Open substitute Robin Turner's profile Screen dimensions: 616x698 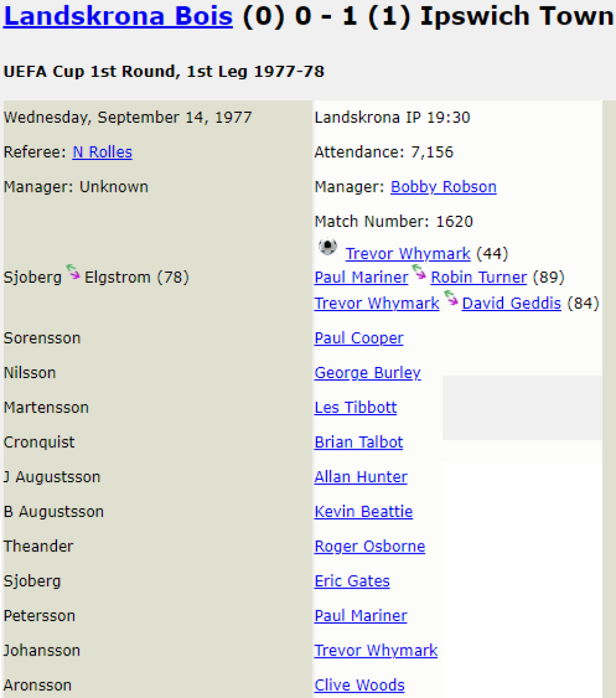[479, 277]
